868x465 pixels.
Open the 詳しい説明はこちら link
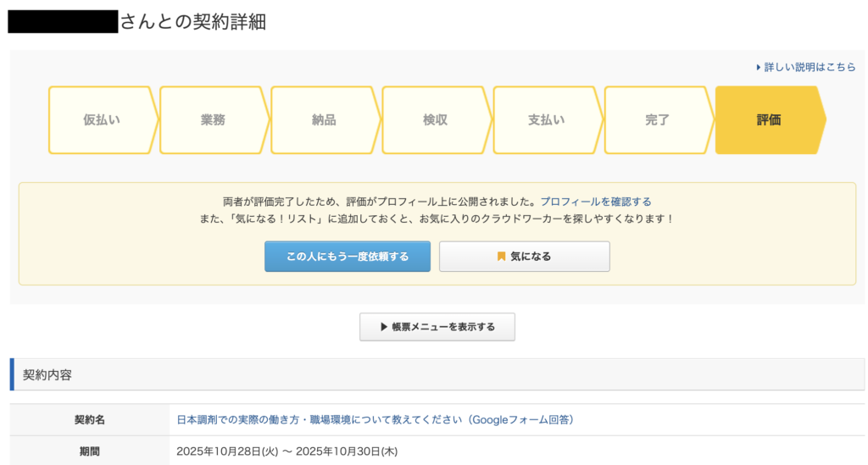pos(810,68)
